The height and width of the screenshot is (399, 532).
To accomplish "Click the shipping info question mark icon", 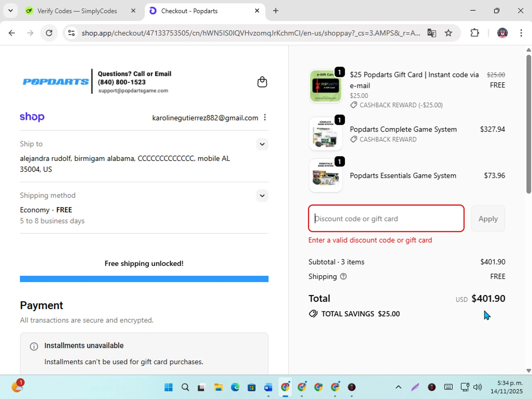I will 343,276.
